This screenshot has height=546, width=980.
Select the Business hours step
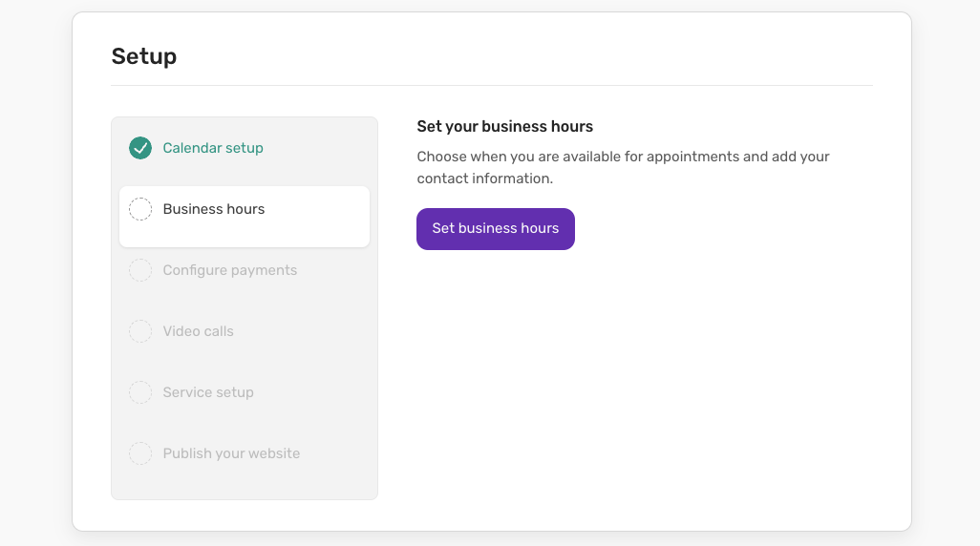tap(245, 216)
